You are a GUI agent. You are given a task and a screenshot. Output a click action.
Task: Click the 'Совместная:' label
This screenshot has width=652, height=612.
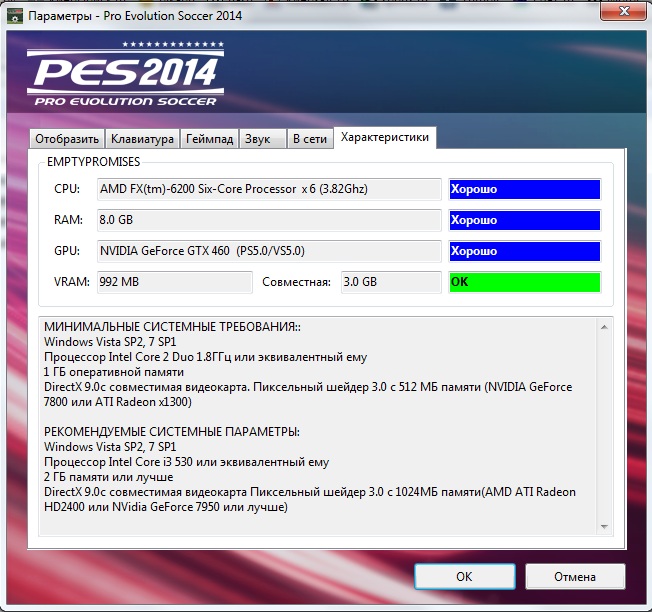pos(296,282)
